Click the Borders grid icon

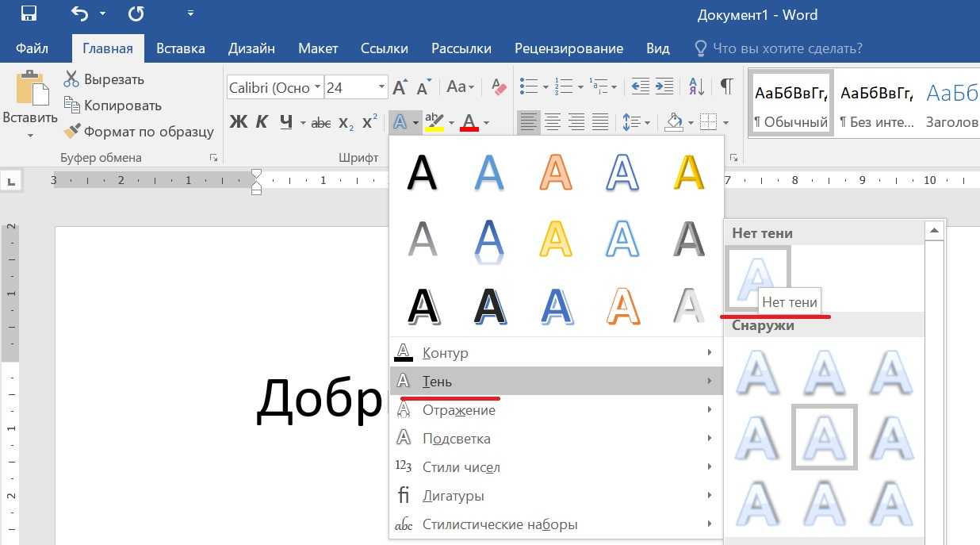tap(709, 122)
